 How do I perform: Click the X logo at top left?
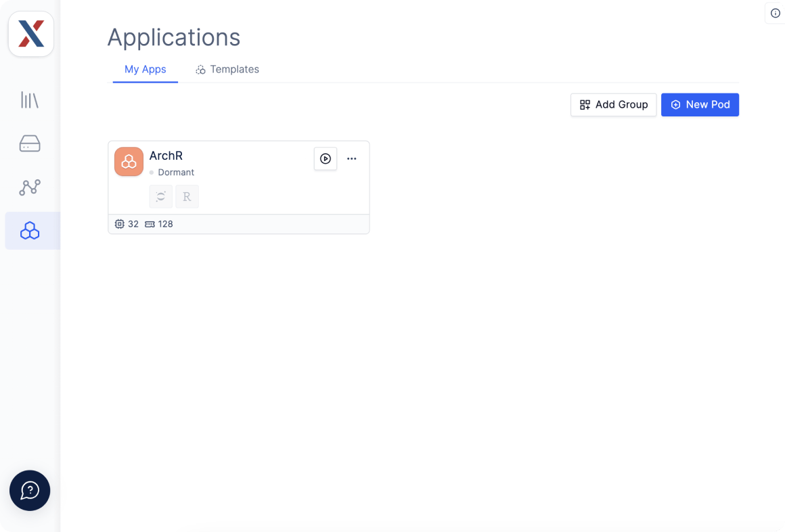tap(31, 34)
